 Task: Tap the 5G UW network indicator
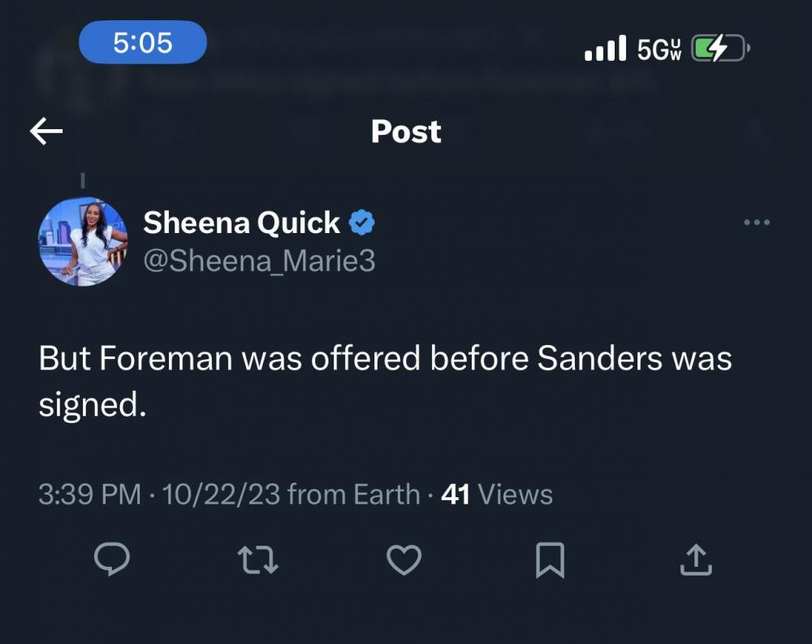(659, 50)
